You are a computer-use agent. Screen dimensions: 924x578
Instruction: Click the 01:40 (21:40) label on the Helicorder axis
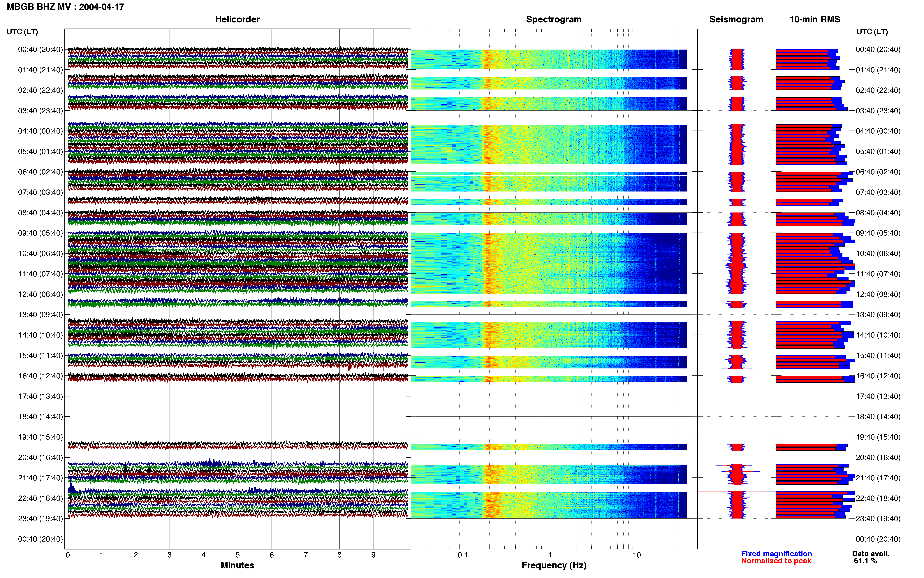(41, 70)
